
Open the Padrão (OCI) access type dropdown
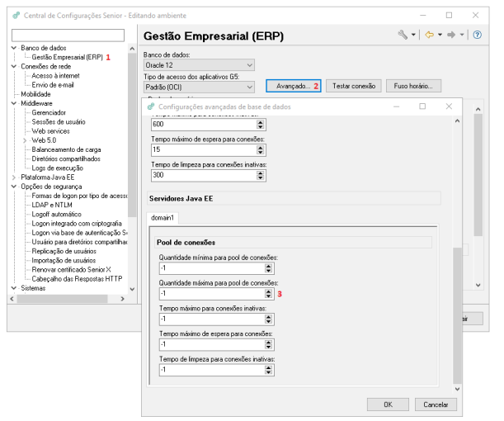199,87
